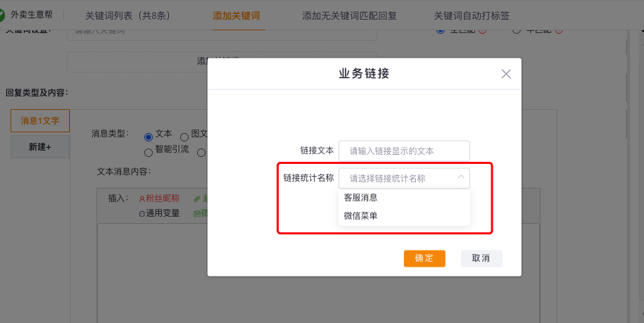Open 关键词自动打标签 tab
Viewport: 644px width, 323px height.
(x=472, y=15)
